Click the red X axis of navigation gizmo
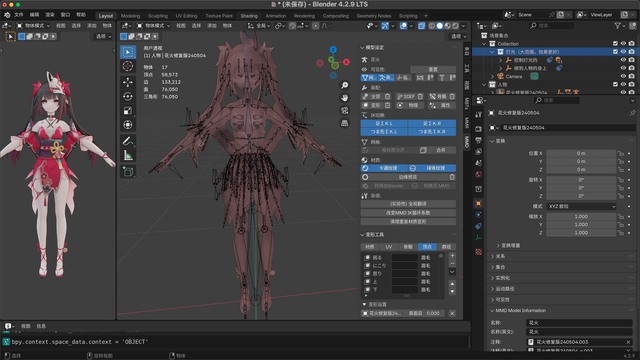 347,62
